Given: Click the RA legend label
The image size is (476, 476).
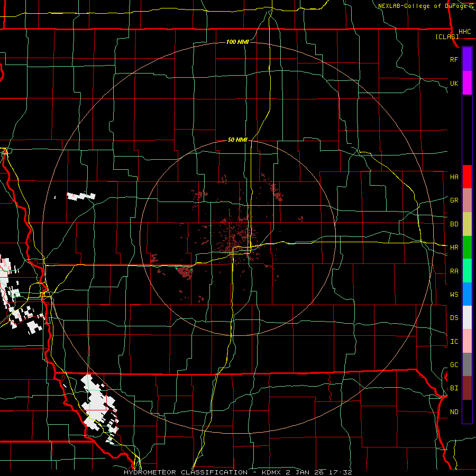Looking at the screenshot, I should point(454,271).
